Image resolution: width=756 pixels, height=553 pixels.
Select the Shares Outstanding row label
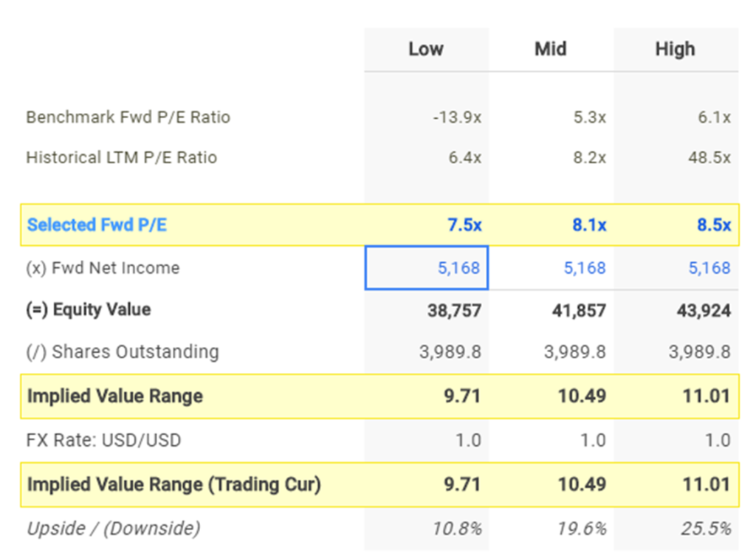[122, 352]
